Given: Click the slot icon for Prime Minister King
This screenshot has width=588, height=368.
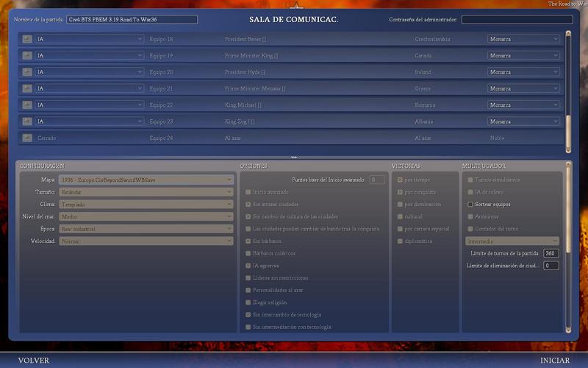Looking at the screenshot, I should pos(27,56).
